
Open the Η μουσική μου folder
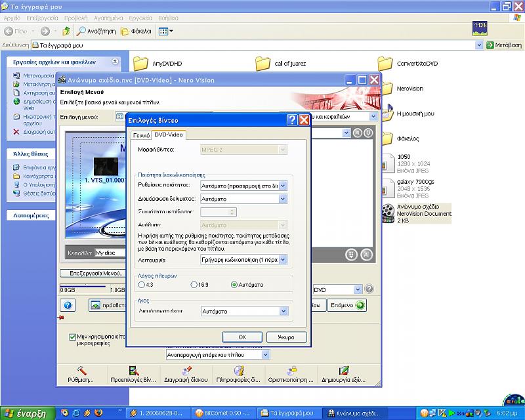(x=408, y=114)
